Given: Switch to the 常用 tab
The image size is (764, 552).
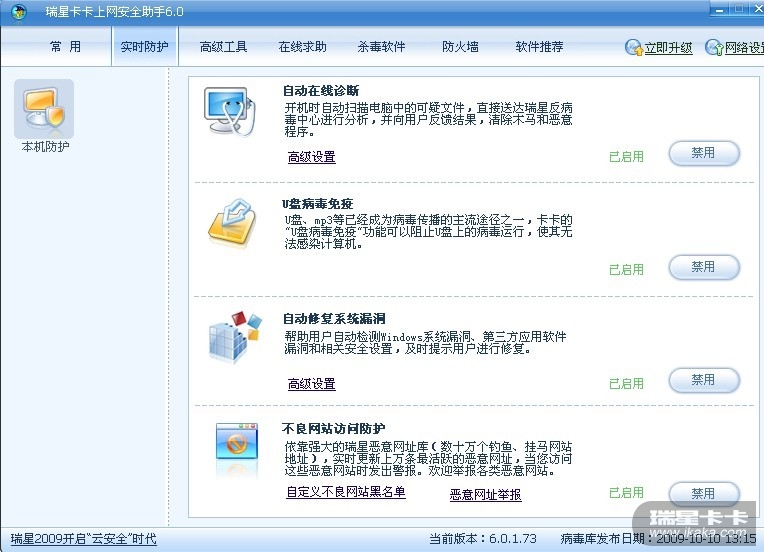Looking at the screenshot, I should (x=65, y=47).
